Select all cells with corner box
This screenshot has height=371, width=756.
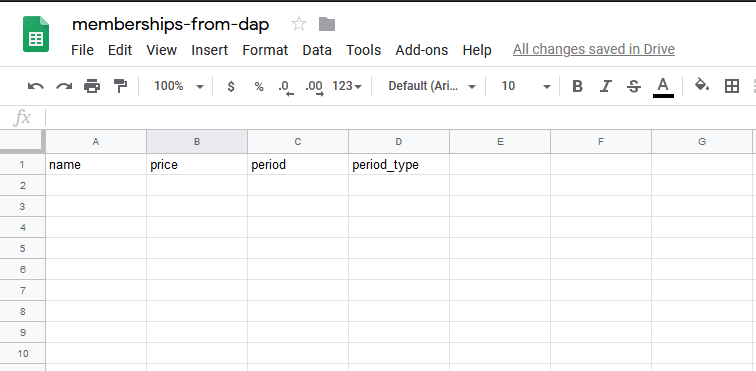22,141
